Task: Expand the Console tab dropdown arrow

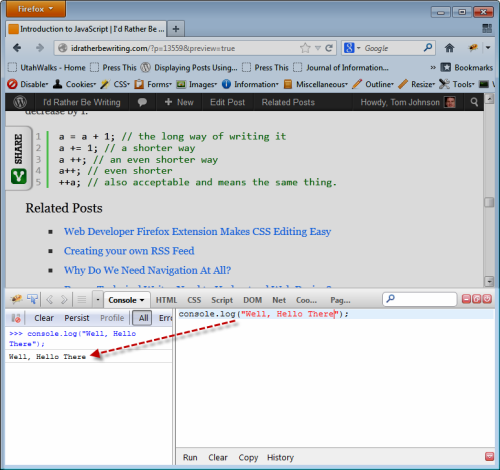Action: [x=142, y=300]
